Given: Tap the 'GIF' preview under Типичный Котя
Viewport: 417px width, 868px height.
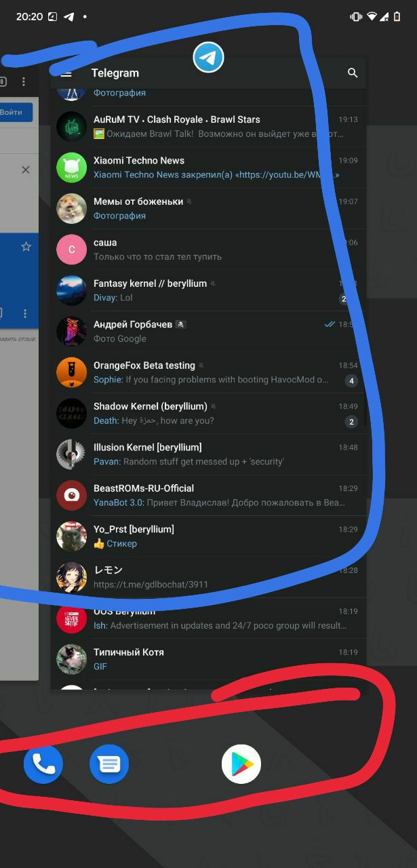Looking at the screenshot, I should pos(100,667).
